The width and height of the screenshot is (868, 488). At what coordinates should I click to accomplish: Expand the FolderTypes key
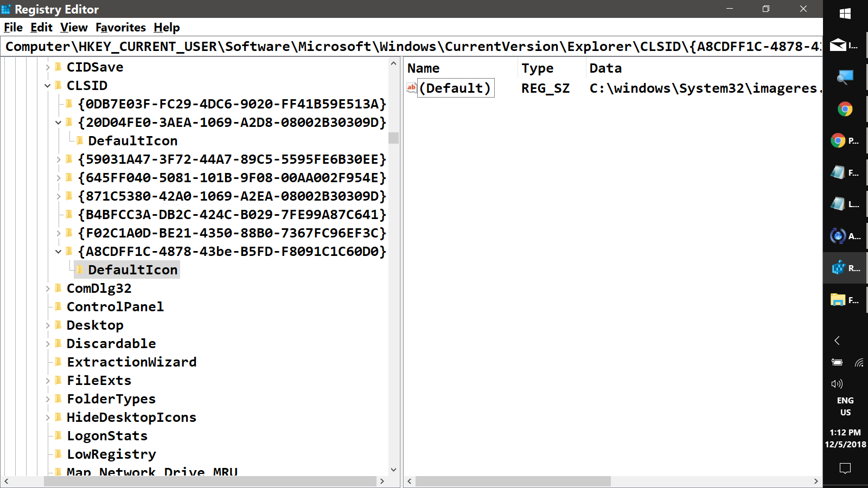pyautogui.click(x=48, y=399)
